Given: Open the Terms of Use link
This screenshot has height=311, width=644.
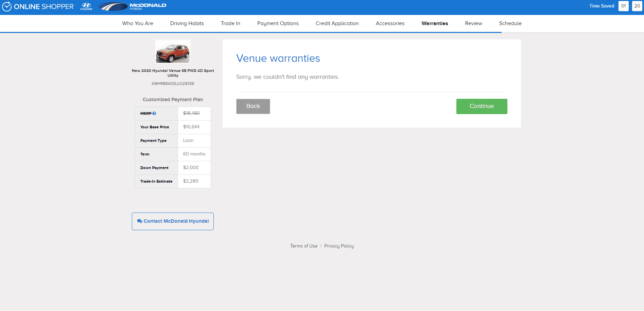Looking at the screenshot, I should tap(304, 246).
